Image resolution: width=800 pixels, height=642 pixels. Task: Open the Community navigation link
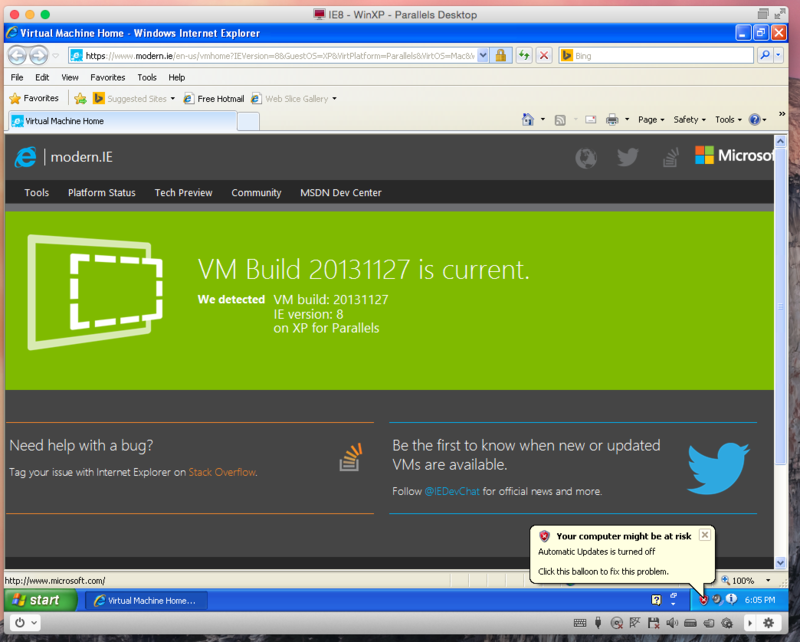pos(256,193)
